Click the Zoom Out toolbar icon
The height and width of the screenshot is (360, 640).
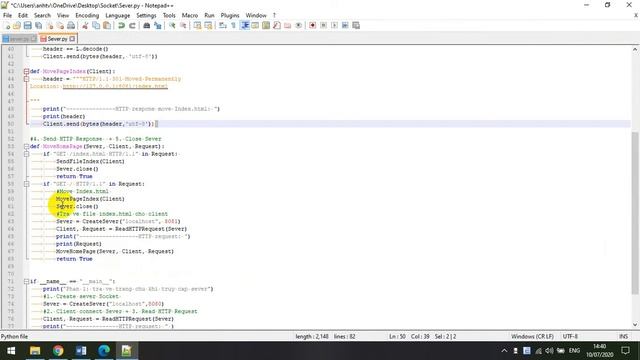point(183,25)
